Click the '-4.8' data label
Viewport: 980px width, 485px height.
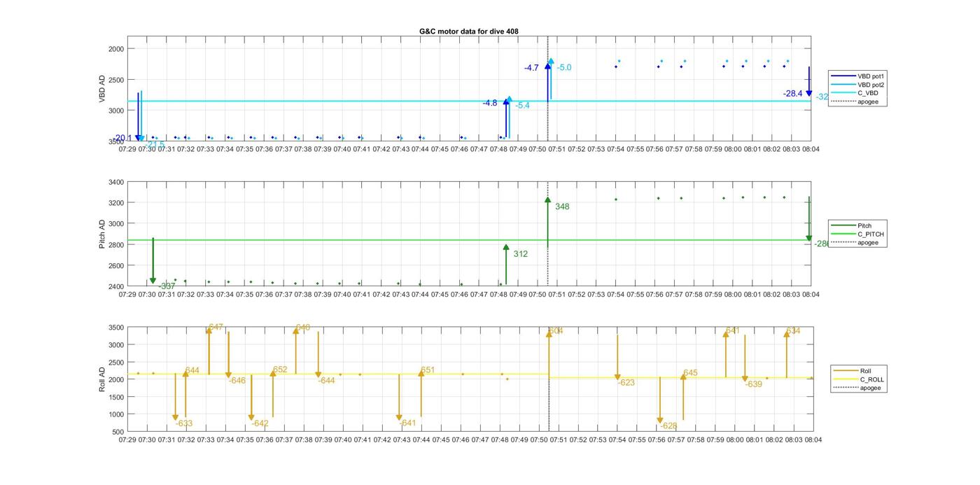click(x=490, y=103)
